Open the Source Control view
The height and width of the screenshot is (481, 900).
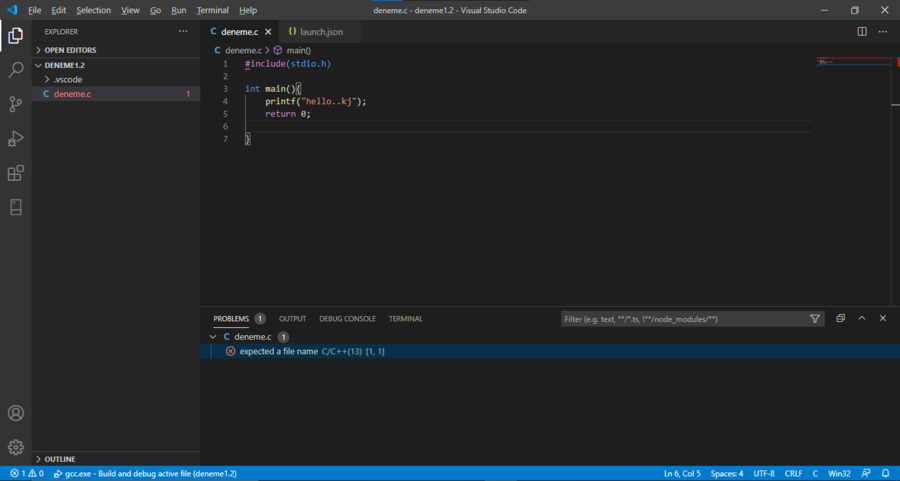pos(15,104)
